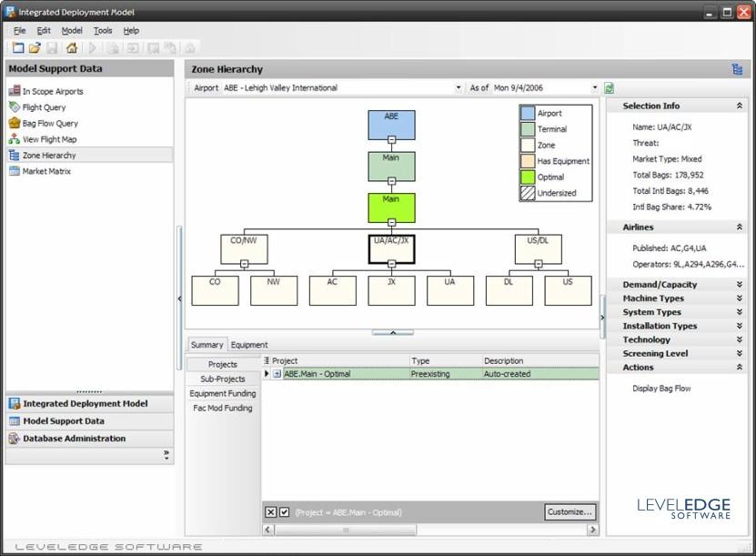Expand the ABE.Main - Optimal project row
756x556 pixels.
(x=277, y=374)
